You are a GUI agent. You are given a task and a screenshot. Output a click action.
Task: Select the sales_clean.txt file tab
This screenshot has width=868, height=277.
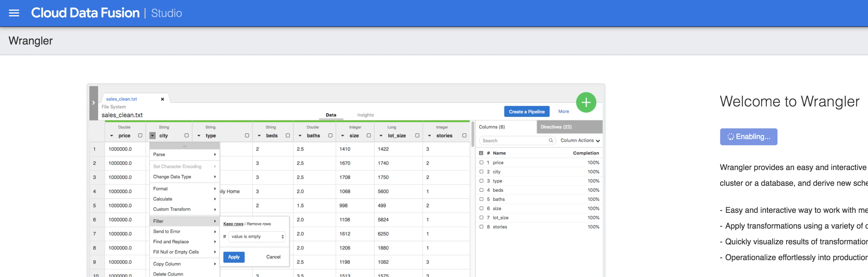[x=121, y=99]
